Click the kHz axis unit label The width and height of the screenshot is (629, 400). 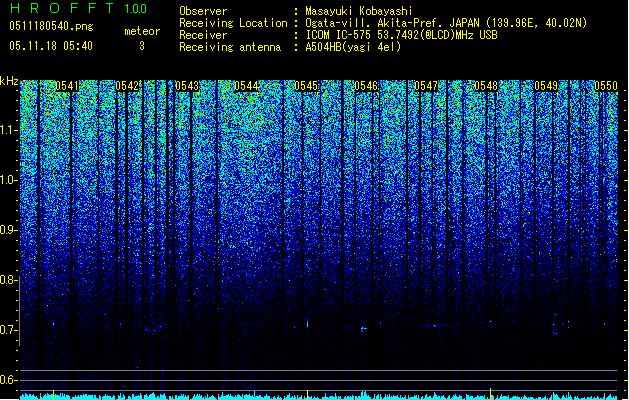pyautogui.click(x=9, y=81)
